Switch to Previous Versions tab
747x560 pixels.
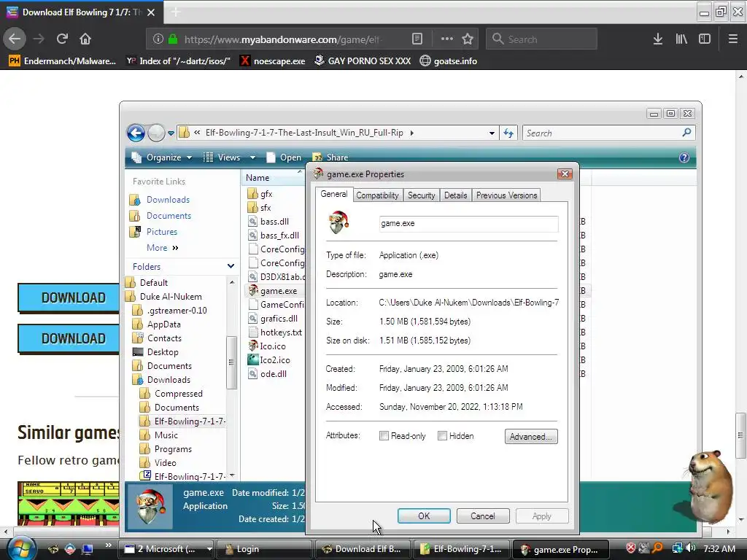click(x=506, y=195)
